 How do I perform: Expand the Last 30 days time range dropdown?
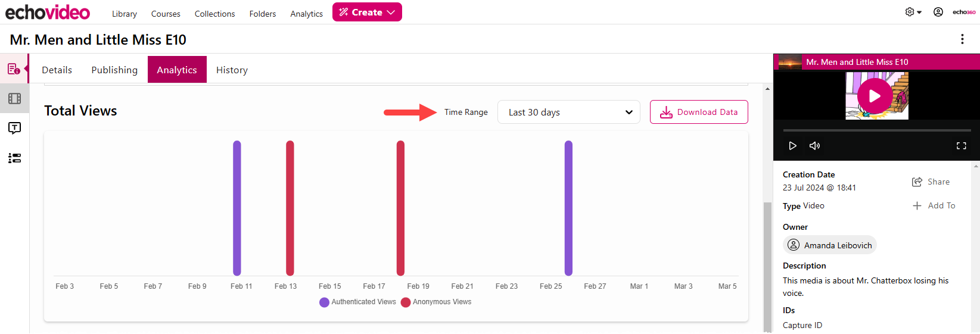coord(569,112)
